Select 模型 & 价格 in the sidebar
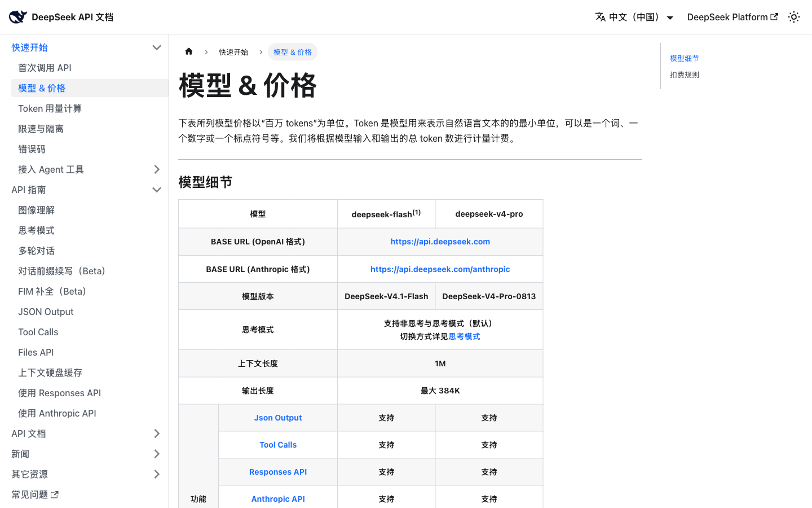This screenshot has width=812, height=508. [90, 88]
